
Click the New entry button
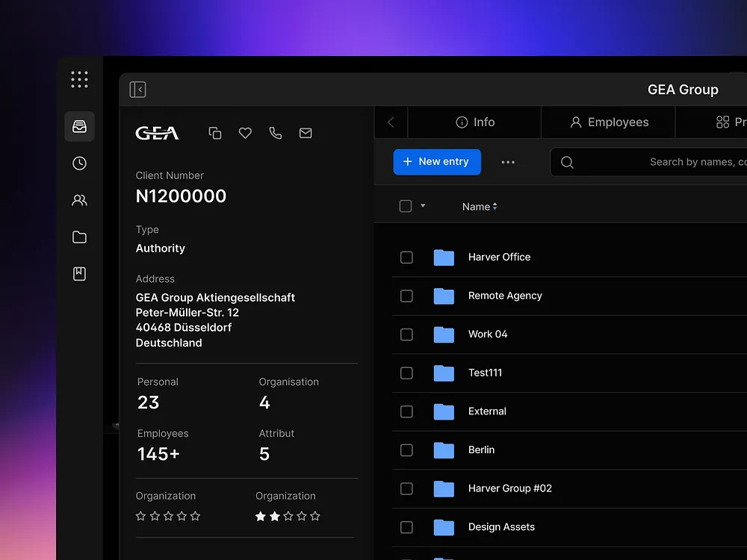click(x=437, y=162)
